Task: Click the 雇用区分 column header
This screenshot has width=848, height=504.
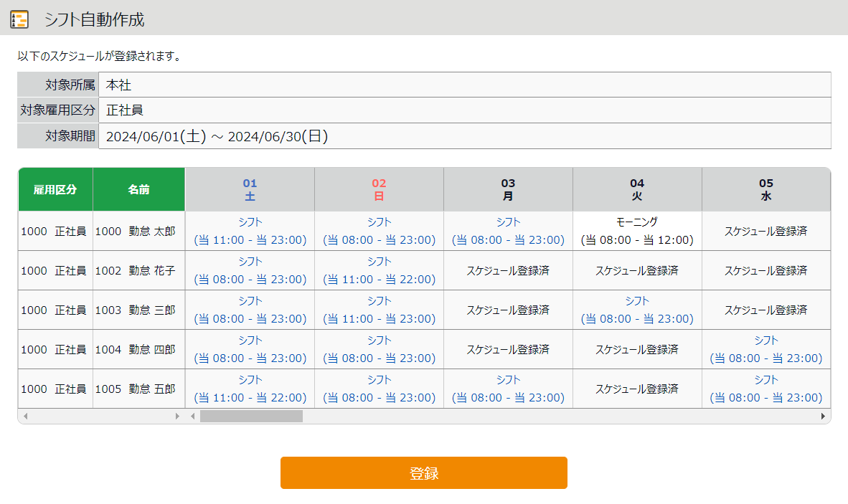Action: (55, 189)
